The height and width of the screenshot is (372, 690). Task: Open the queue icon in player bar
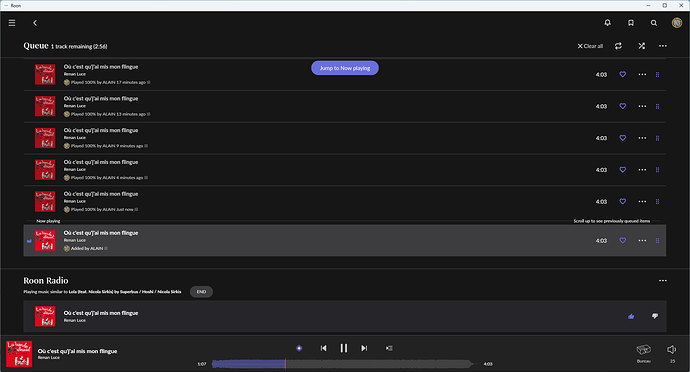tap(389, 348)
